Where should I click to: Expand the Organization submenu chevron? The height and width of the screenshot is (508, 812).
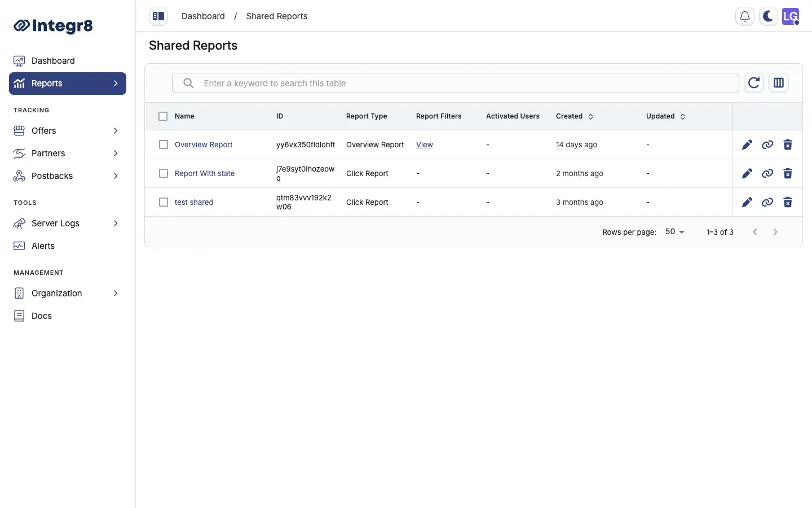pos(116,293)
